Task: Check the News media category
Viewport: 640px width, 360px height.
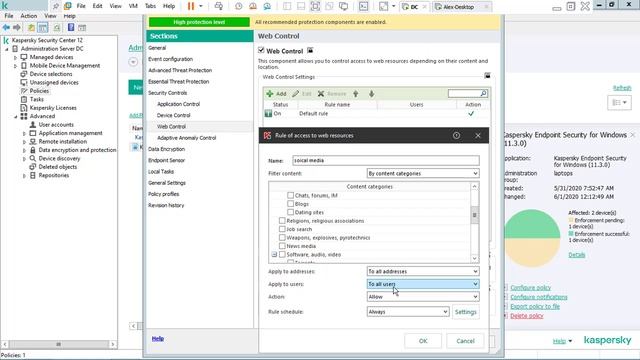Action: coord(282,246)
